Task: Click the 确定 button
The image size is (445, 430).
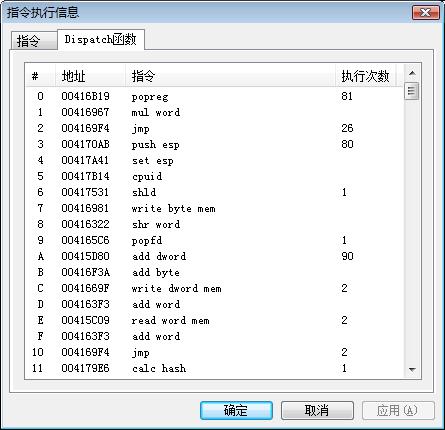Action: [x=236, y=410]
